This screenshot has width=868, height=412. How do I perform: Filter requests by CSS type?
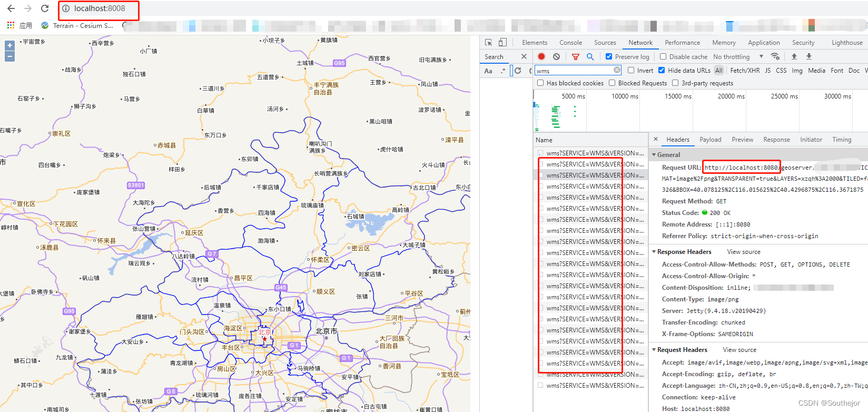tap(781, 70)
